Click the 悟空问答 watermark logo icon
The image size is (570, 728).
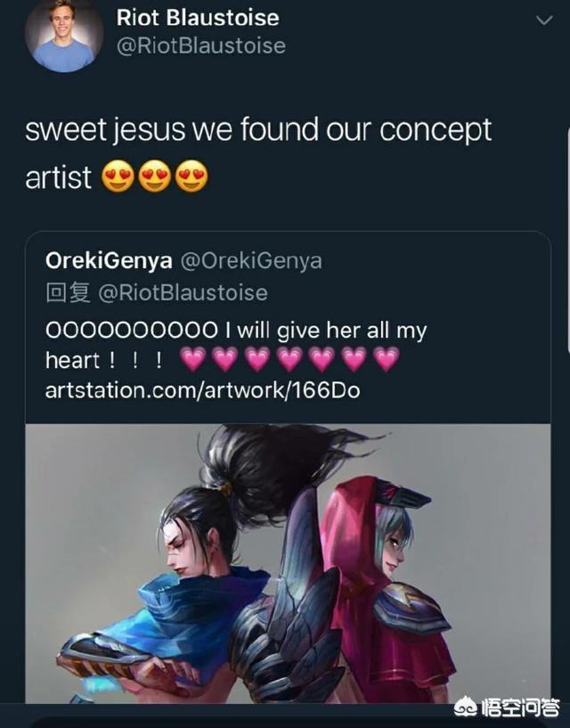pos(466,708)
